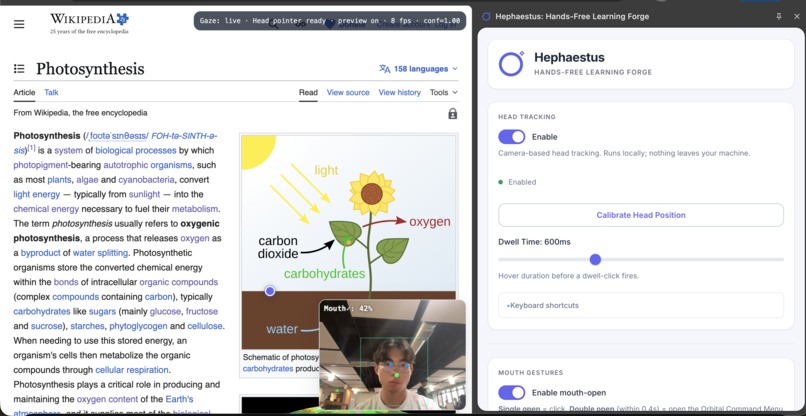Follow the cyanobacteria link
The image size is (806, 416).
pos(146,180)
